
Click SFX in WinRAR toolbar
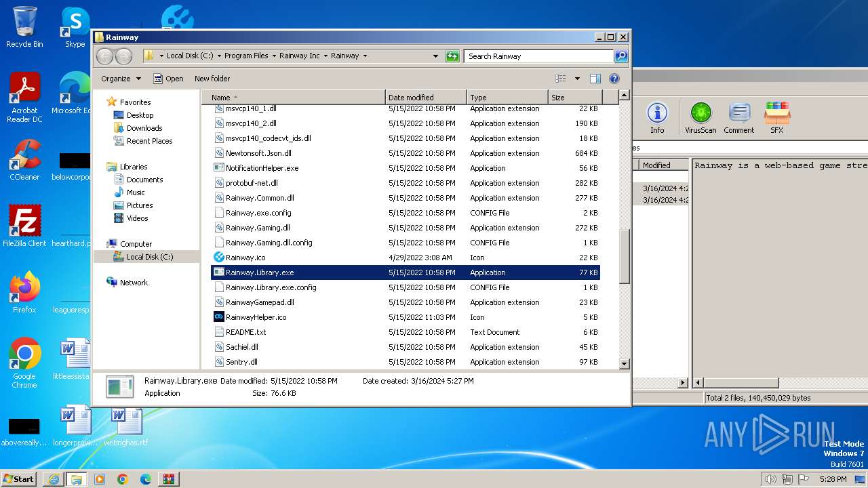click(x=776, y=118)
